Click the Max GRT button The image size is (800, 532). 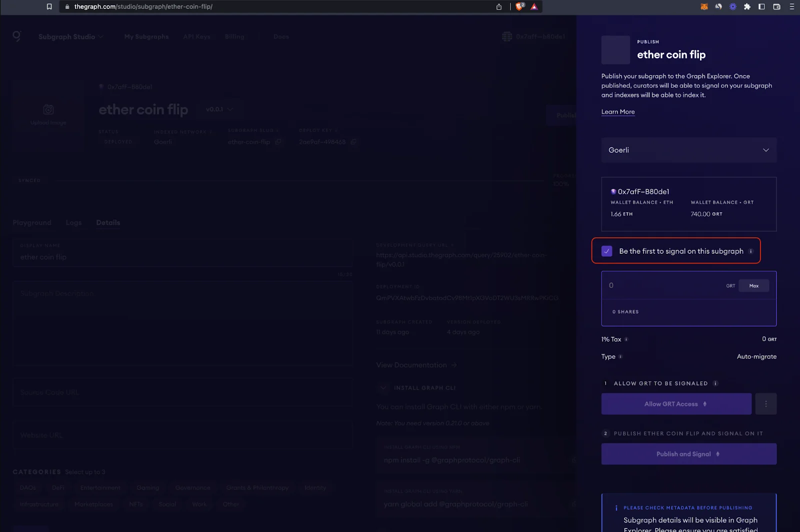[x=753, y=286]
